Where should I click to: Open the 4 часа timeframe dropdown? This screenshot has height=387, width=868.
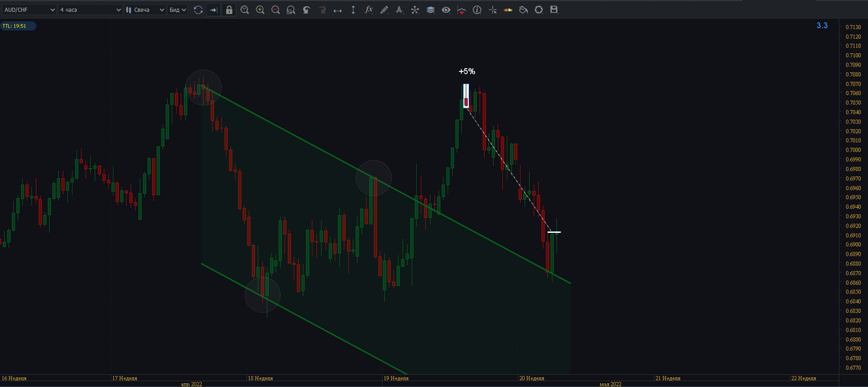pyautogui.click(x=90, y=10)
